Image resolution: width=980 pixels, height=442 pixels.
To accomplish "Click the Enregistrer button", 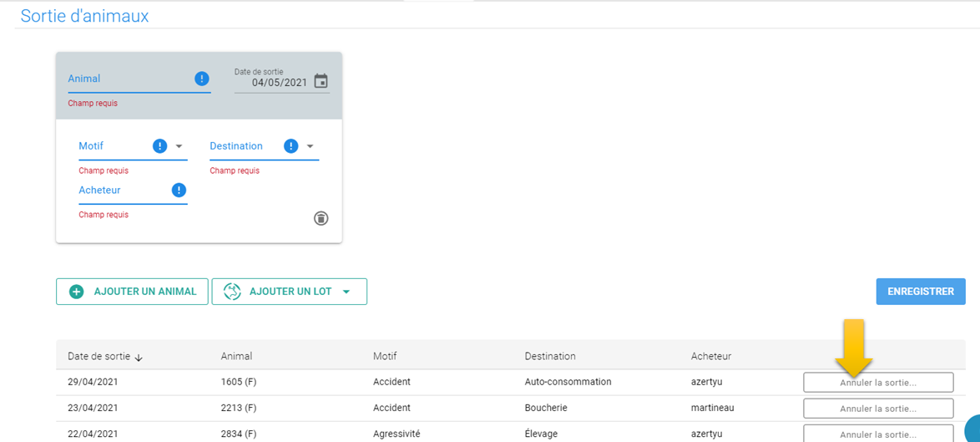I will [921, 292].
